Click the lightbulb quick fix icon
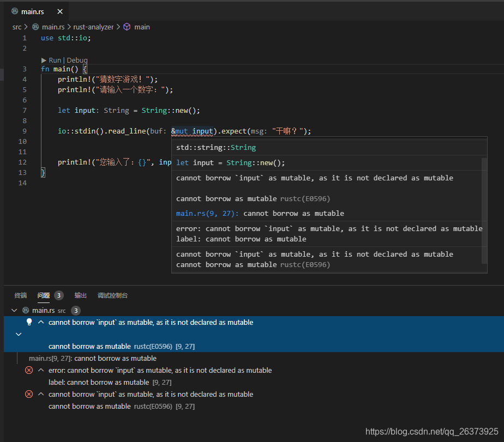Screen dimensions: 504x442 point(29,322)
